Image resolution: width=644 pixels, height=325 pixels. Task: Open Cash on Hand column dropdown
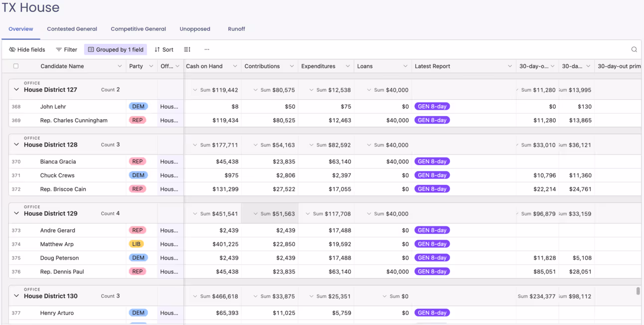tap(235, 66)
